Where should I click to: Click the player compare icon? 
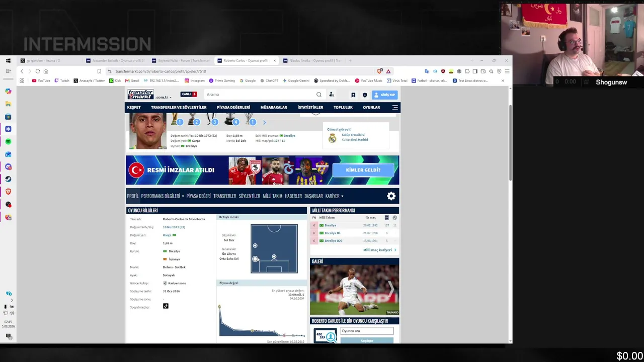[x=326, y=336]
